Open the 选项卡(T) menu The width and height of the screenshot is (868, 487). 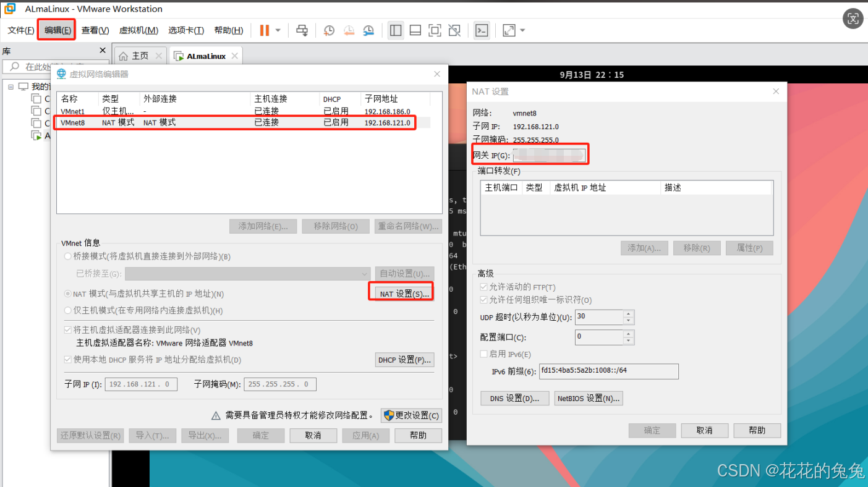point(187,30)
